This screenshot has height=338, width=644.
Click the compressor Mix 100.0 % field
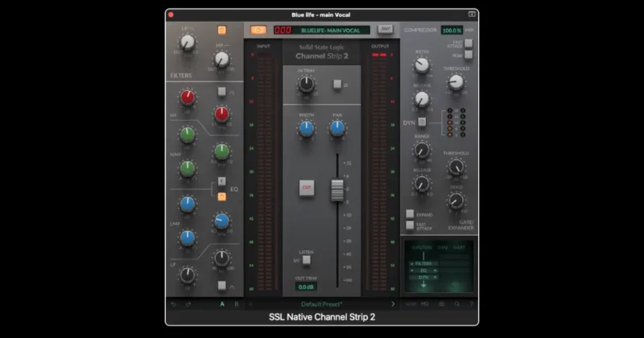coord(452,30)
